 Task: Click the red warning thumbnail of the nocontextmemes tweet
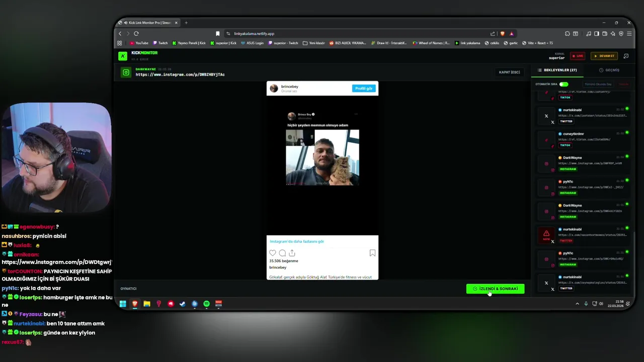pos(546,235)
